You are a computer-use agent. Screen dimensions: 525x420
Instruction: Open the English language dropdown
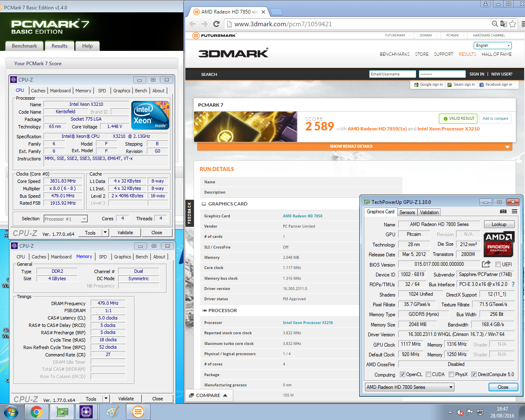pyautogui.click(x=493, y=46)
